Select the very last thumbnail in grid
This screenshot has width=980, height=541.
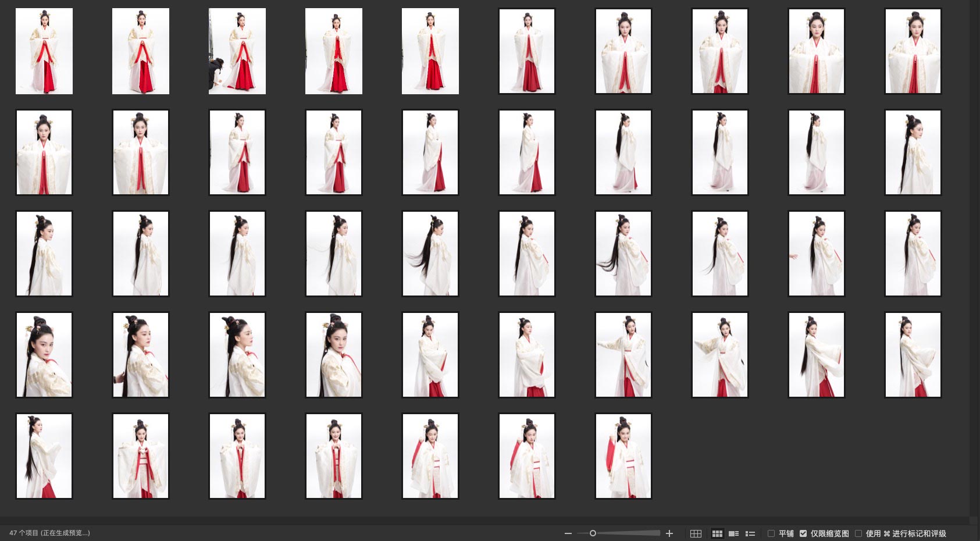(x=623, y=456)
